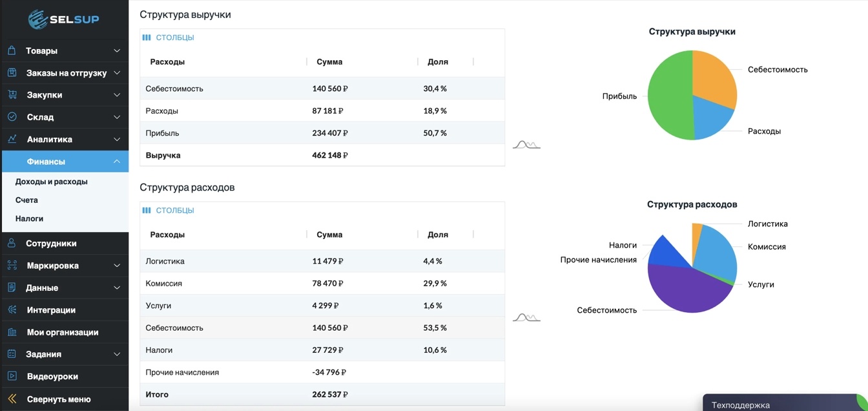Click the Интеграции sidebar icon
Image resolution: width=868 pixels, height=411 pixels.
click(12, 310)
